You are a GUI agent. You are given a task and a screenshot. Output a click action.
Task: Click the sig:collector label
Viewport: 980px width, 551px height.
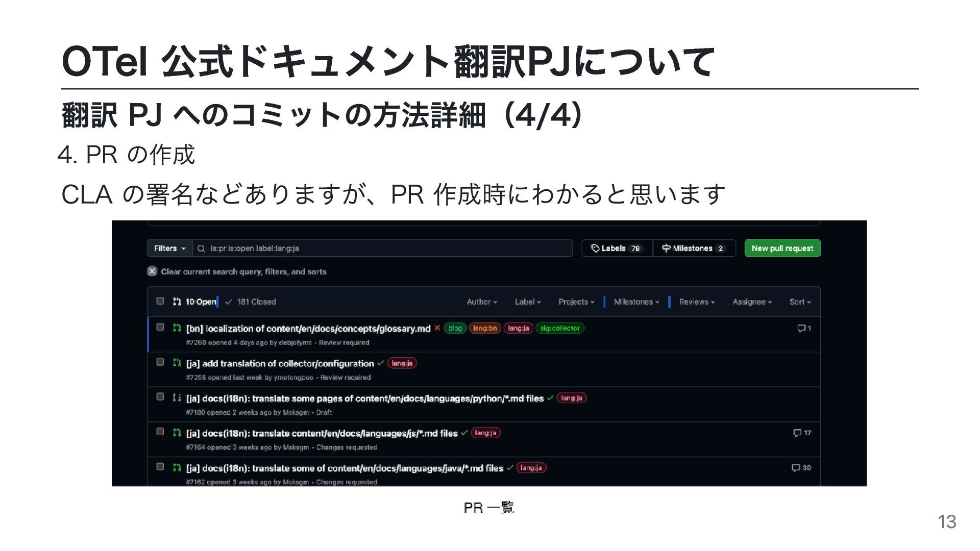[x=560, y=328]
